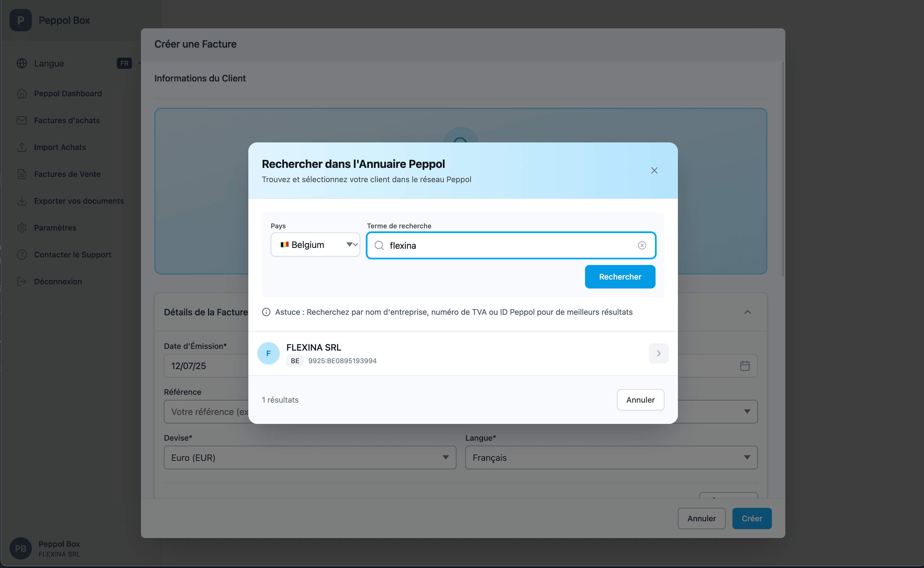Click the upload icon for Import Achats

pyautogui.click(x=22, y=147)
